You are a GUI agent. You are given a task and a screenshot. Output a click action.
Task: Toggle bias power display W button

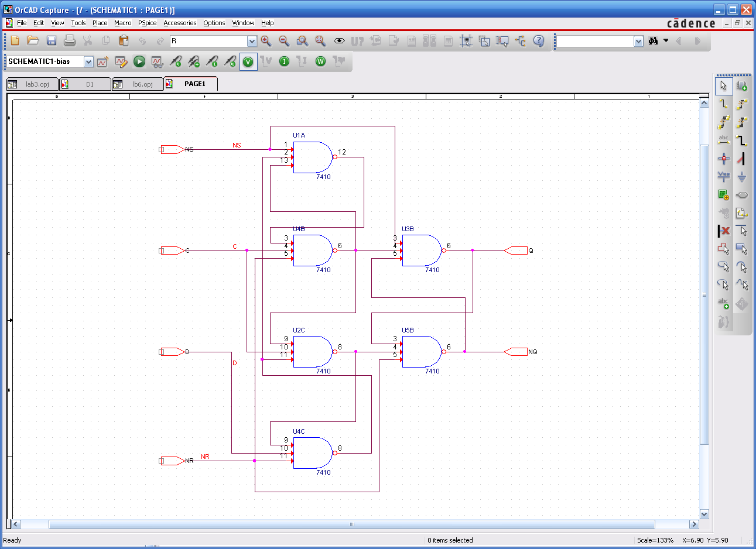(x=320, y=61)
